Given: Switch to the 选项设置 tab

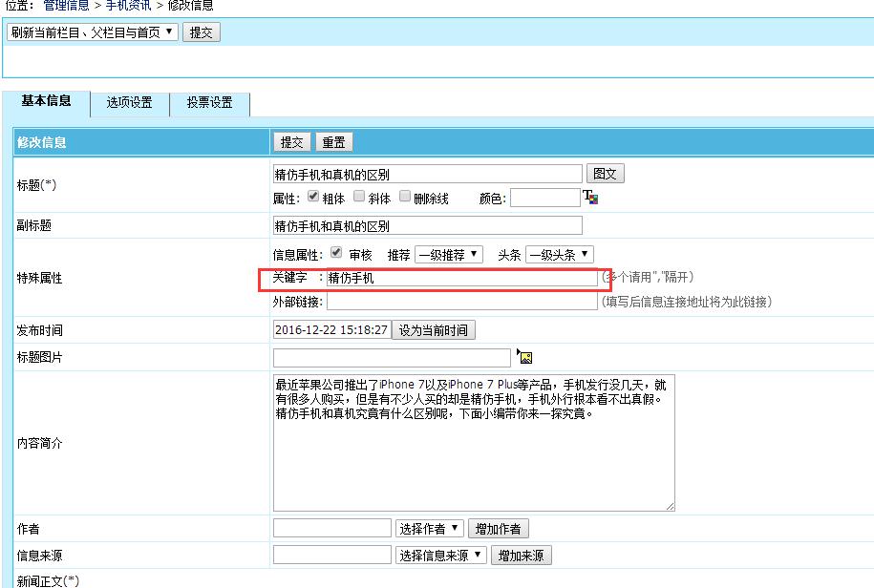Looking at the screenshot, I should pyautogui.click(x=131, y=105).
